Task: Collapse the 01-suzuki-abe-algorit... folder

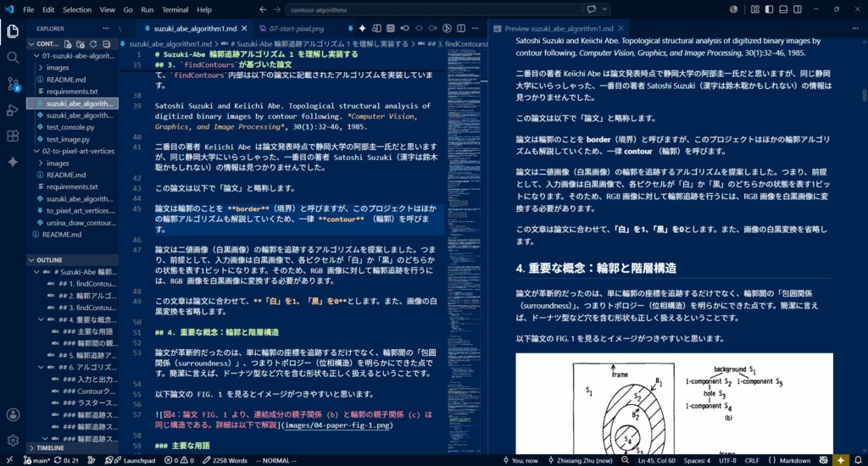Action: 36,55
